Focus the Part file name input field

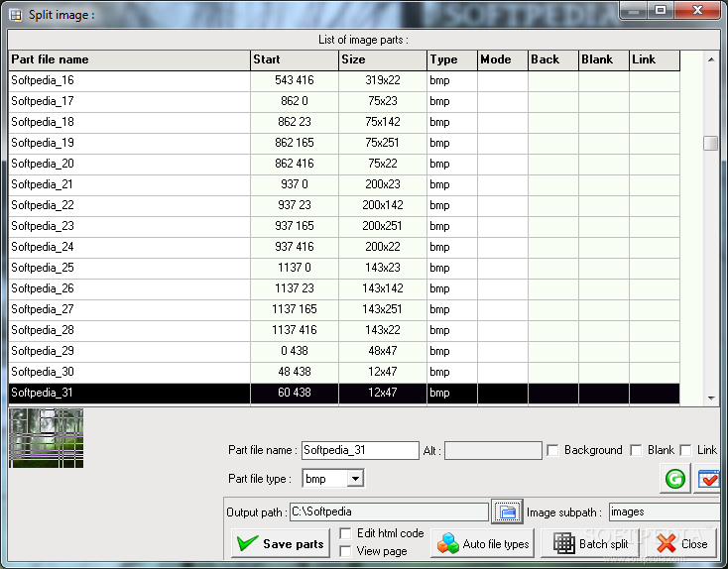[x=360, y=450]
